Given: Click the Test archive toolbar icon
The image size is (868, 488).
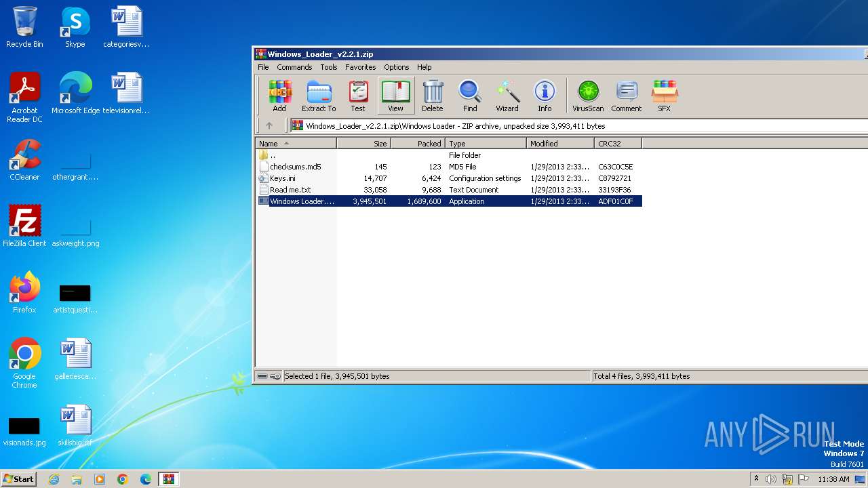Looking at the screenshot, I should tap(358, 96).
